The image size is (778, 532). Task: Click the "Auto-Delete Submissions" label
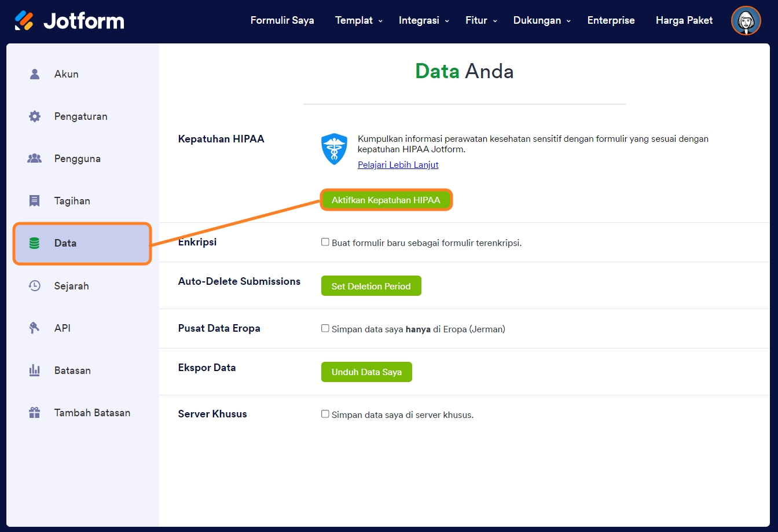click(x=240, y=281)
